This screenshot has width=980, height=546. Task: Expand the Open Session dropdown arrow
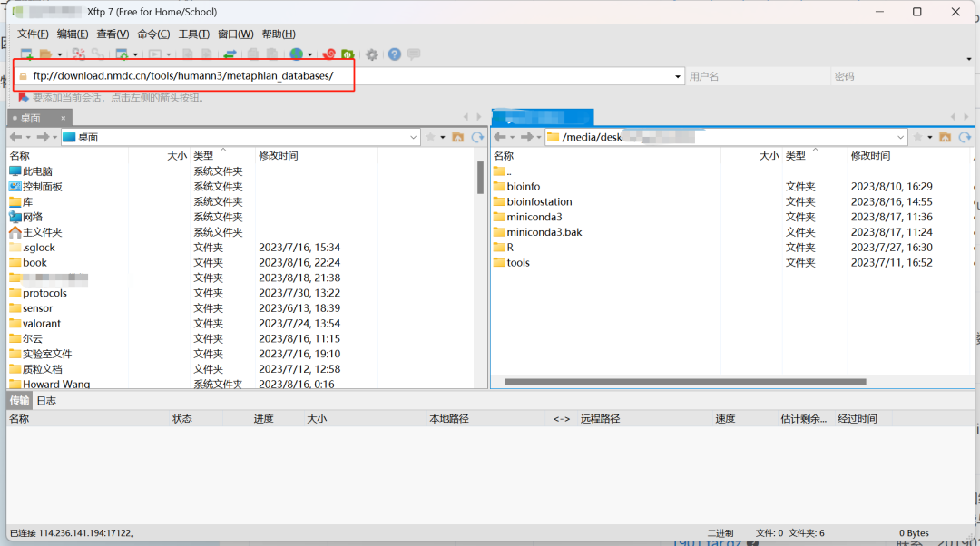click(60, 55)
